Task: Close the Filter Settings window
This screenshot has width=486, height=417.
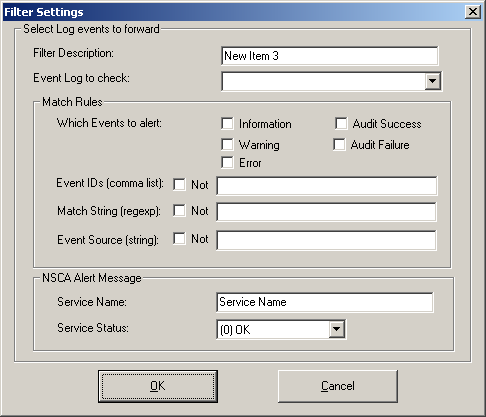Action: [x=473, y=12]
